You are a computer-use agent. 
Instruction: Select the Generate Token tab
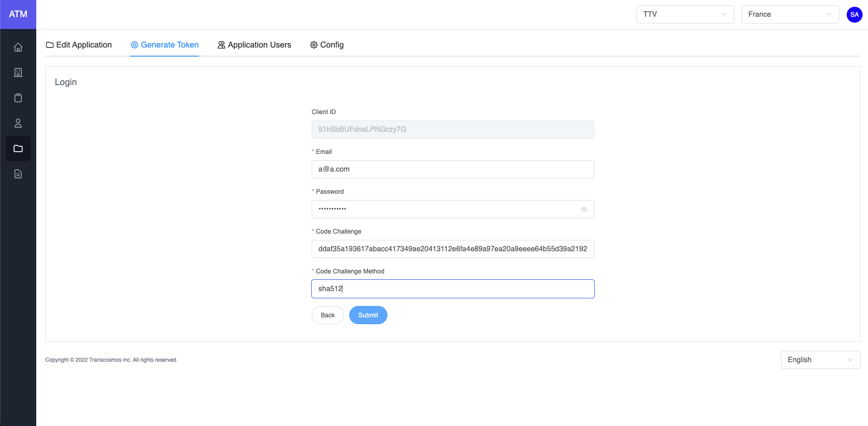click(164, 45)
